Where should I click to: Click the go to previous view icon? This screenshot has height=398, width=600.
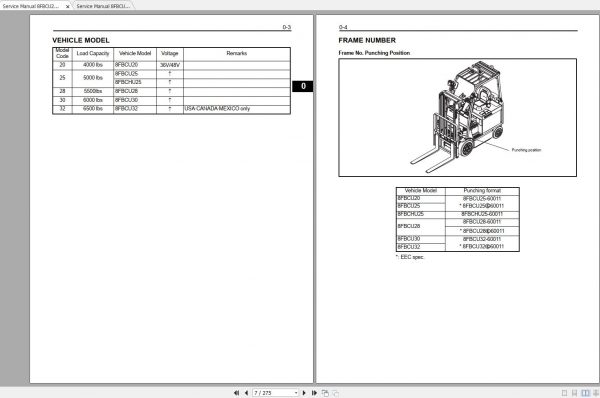point(325,393)
